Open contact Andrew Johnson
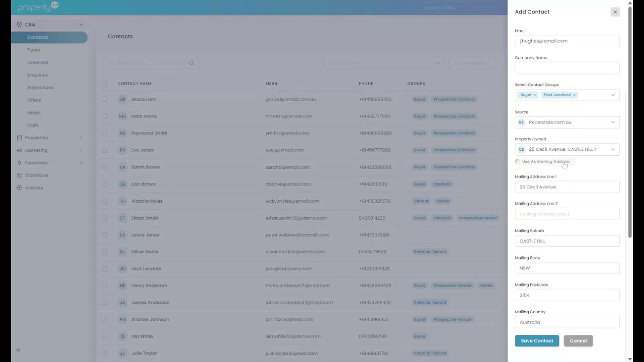This screenshot has width=644, height=362. pyautogui.click(x=149, y=319)
